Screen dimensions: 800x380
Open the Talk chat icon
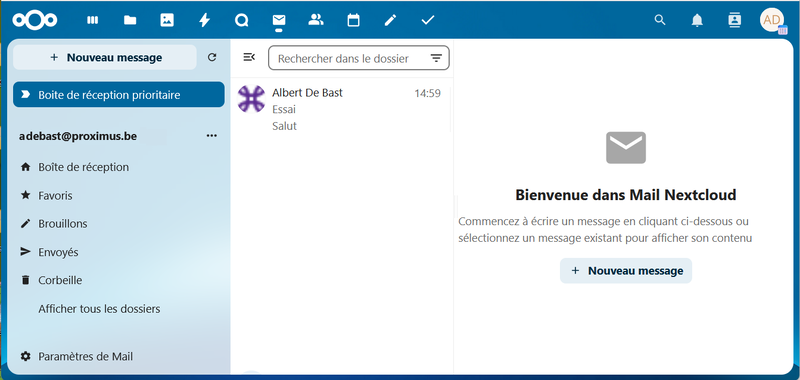tap(241, 20)
